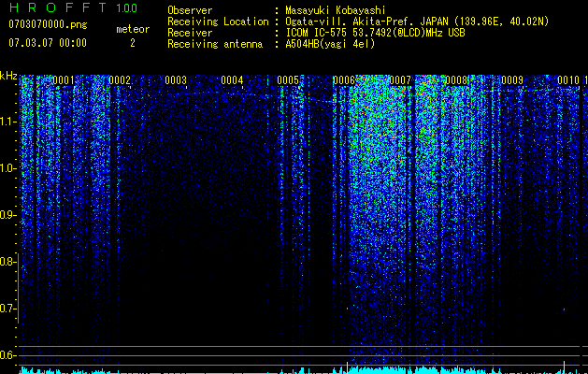Click the 0.6 kHz frequency axis label
The image size is (588, 374).
[7, 355]
